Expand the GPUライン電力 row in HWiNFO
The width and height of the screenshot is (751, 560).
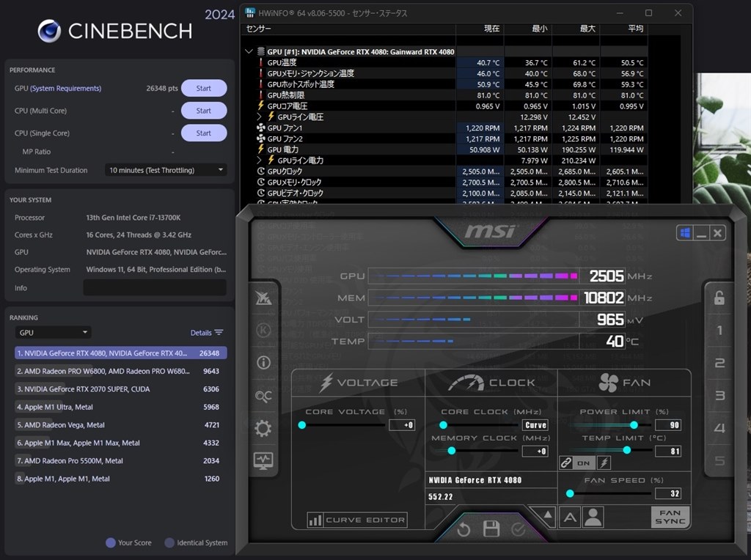tap(259, 160)
